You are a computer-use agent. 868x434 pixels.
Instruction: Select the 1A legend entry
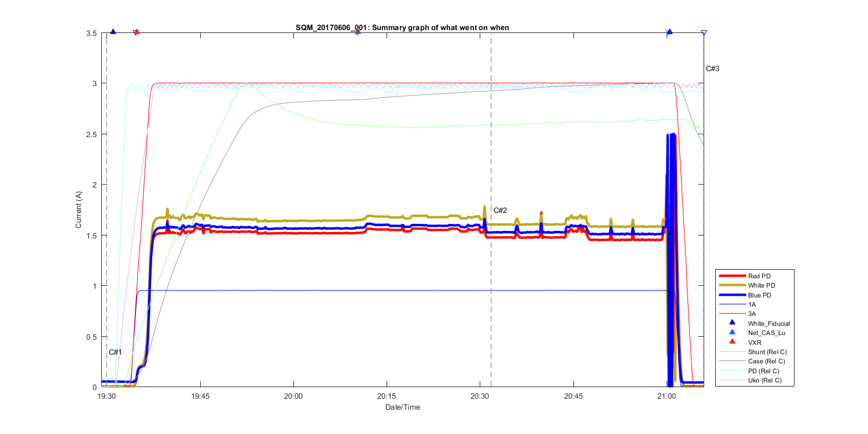click(x=751, y=304)
